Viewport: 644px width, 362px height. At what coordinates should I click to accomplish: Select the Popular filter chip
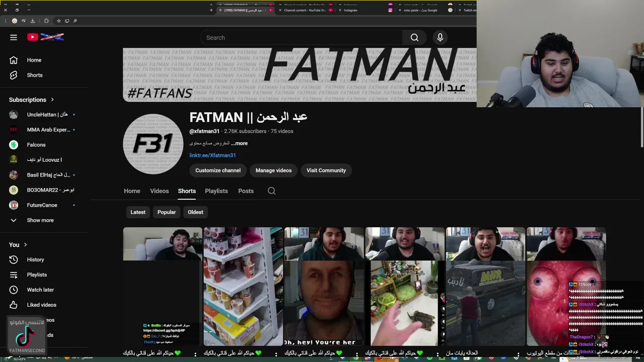167,212
